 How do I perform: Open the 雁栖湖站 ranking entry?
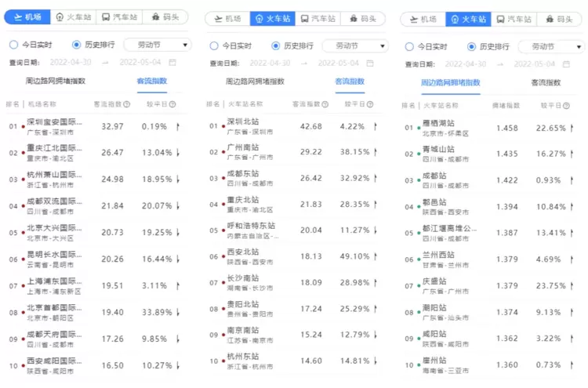[x=438, y=124]
